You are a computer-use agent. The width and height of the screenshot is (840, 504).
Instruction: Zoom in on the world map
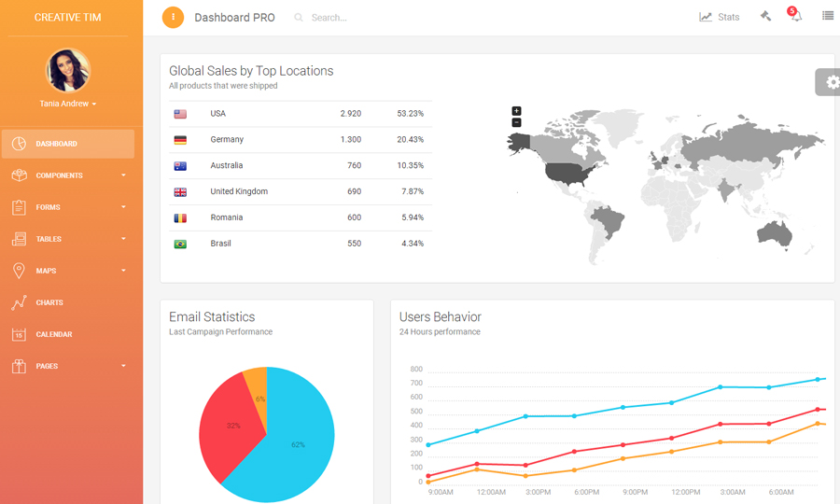516,111
